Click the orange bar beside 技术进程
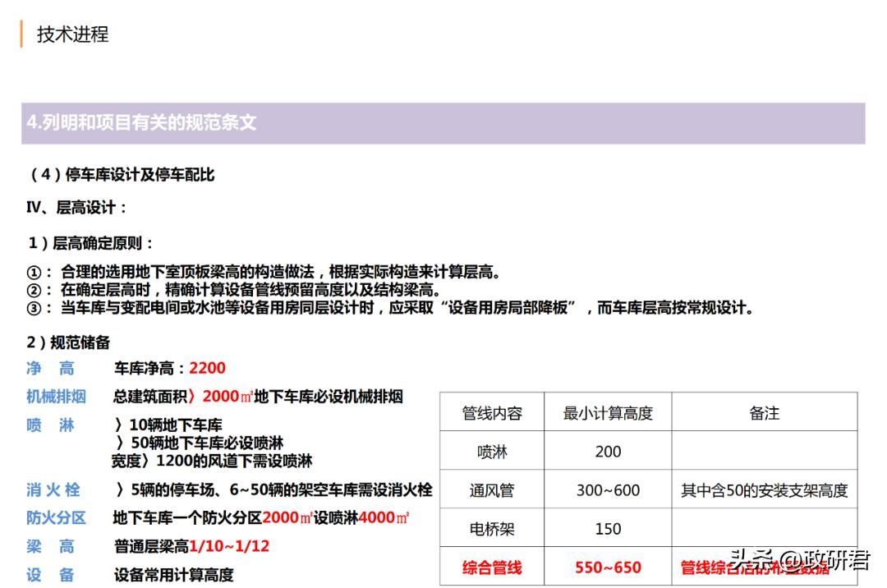 [22, 34]
